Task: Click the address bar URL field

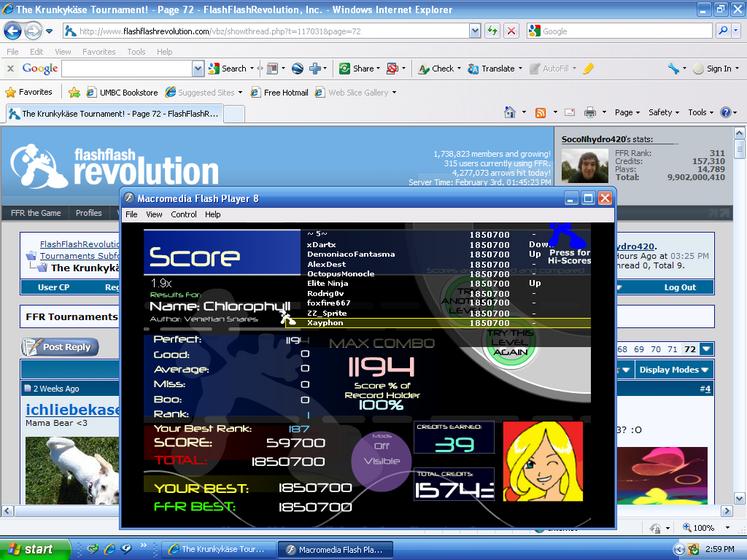Action: point(267,31)
